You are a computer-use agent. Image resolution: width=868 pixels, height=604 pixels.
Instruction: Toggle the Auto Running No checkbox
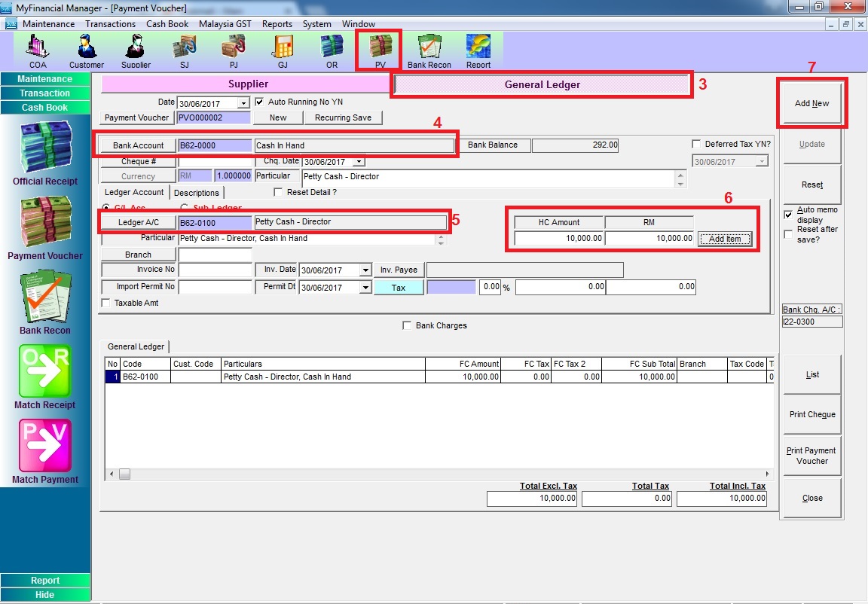(260, 102)
